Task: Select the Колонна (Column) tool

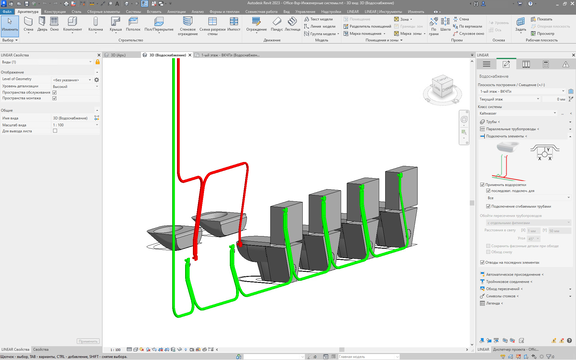Action: click(x=96, y=24)
